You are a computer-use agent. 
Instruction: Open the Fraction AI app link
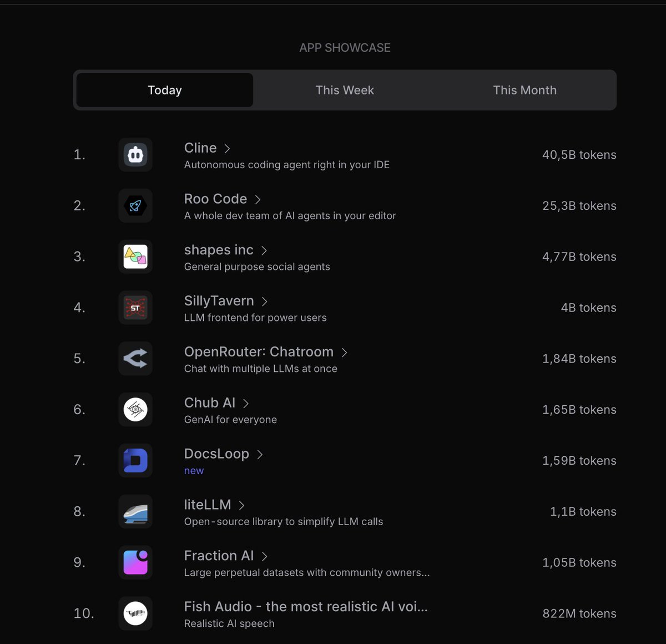click(x=219, y=556)
